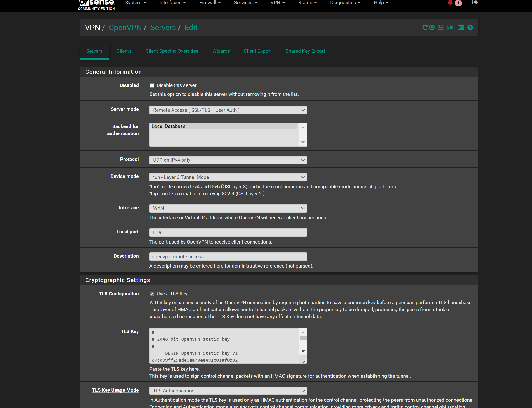Open the System menu
This screenshot has height=408, width=532.
pyautogui.click(x=135, y=3)
